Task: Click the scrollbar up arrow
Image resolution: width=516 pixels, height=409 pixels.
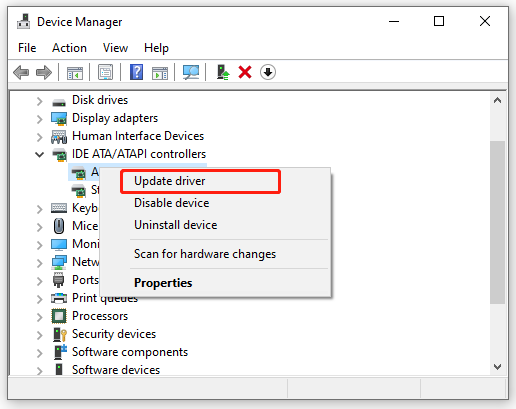Action: coord(497,100)
